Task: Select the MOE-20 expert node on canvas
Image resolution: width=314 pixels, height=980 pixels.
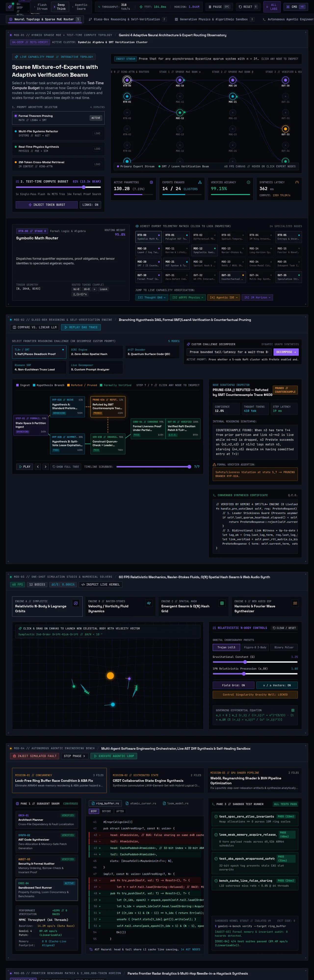Action: (x=233, y=80)
